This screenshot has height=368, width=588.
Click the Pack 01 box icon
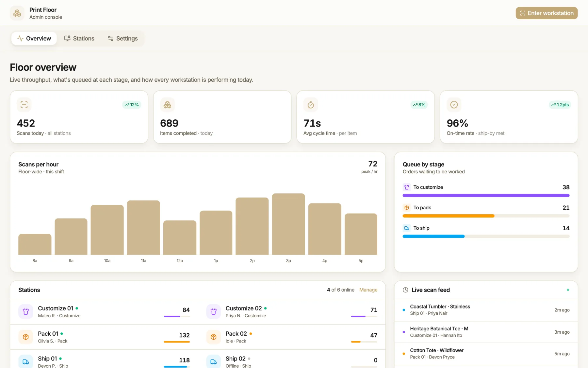coord(26,337)
